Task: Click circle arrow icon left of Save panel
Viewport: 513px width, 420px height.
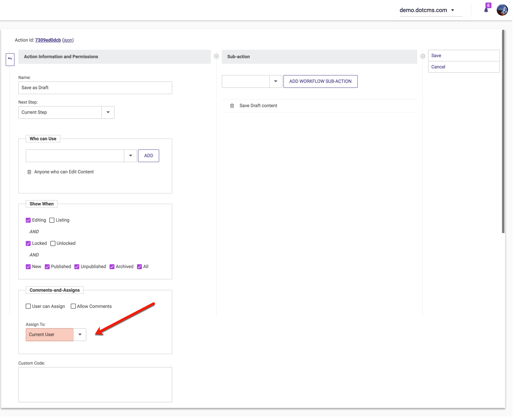Action: [x=423, y=56]
